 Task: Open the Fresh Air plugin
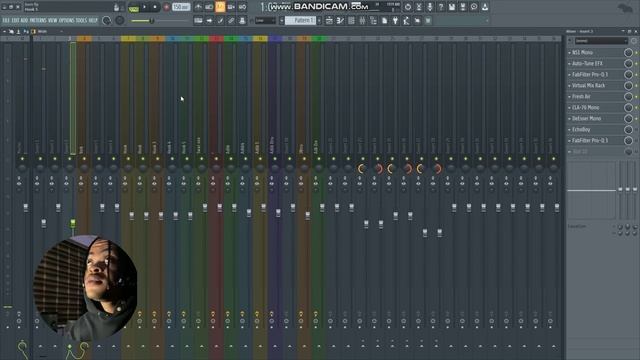pos(581,97)
